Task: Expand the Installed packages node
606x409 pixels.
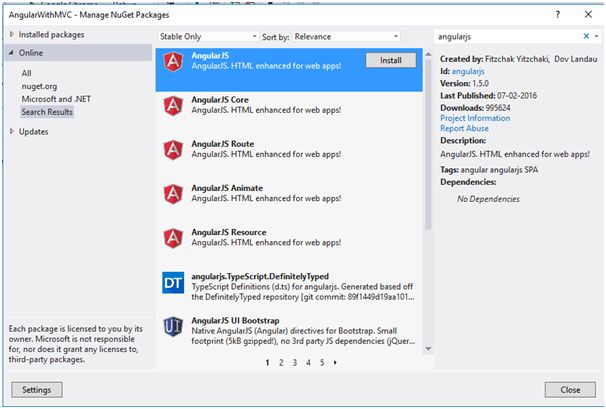Action: pyautogui.click(x=12, y=34)
